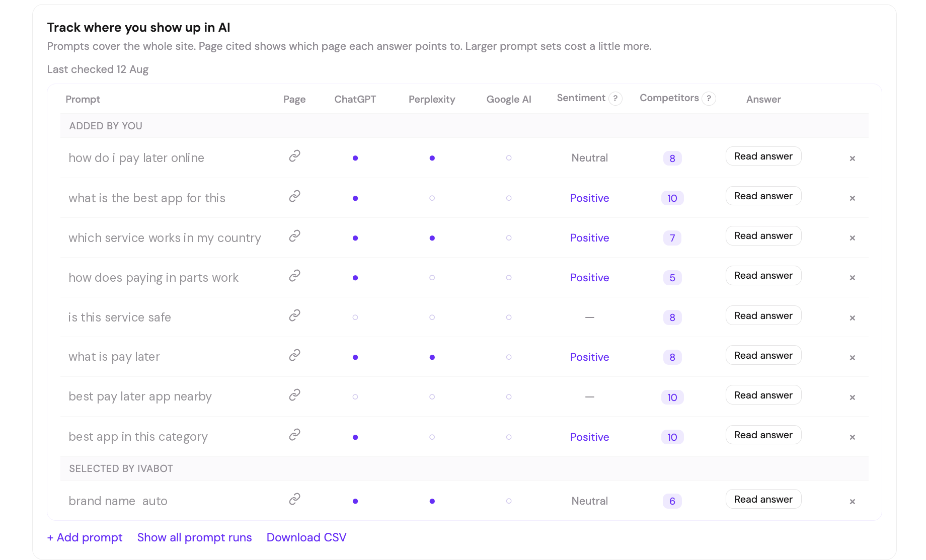Remove the 'what is pay later' prompt
Image resolution: width=926 pixels, height=560 pixels.
853,358
